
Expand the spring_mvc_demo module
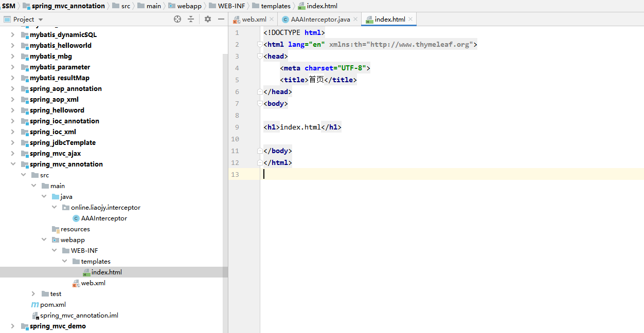[13, 326]
